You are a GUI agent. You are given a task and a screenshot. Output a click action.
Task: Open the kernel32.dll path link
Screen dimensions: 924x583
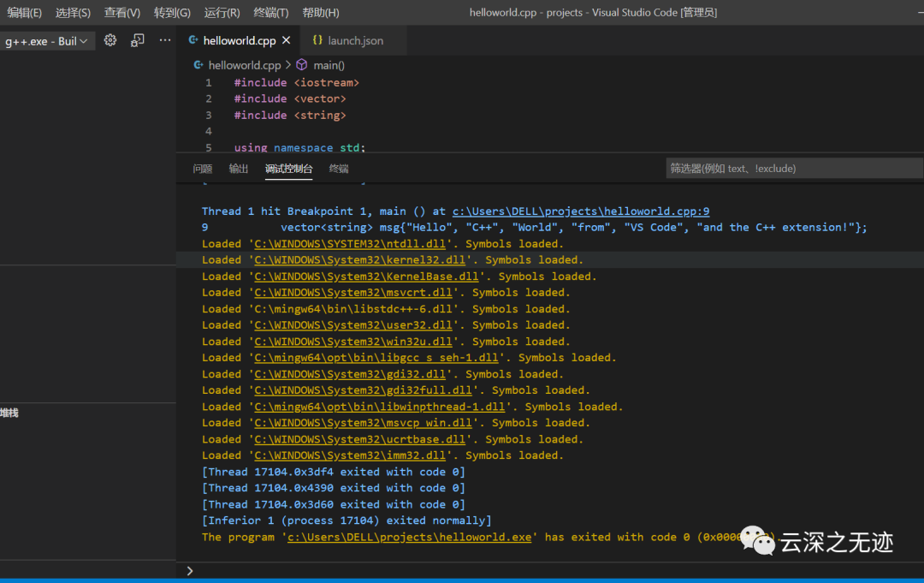pos(360,260)
